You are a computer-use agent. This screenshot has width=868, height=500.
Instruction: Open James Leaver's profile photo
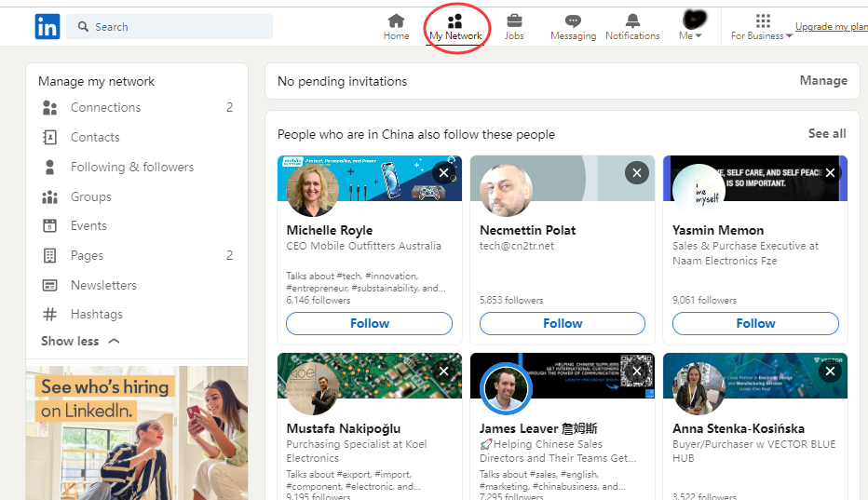pyautogui.click(x=506, y=388)
